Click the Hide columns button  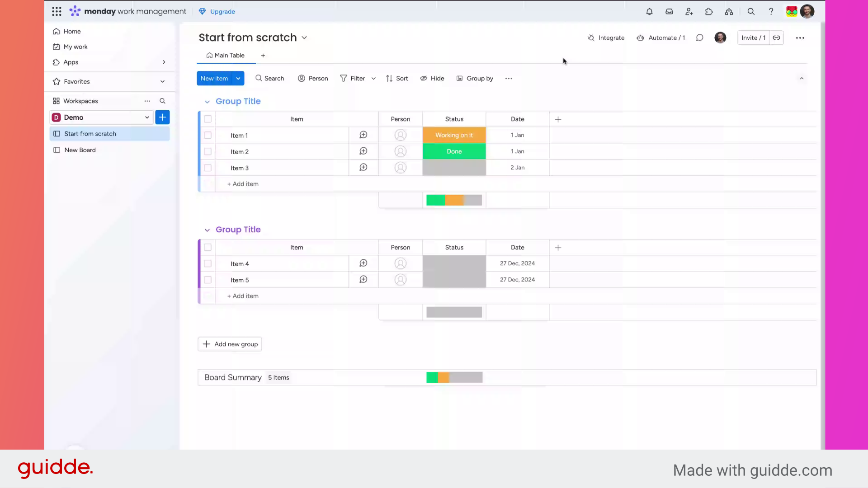[x=432, y=79]
